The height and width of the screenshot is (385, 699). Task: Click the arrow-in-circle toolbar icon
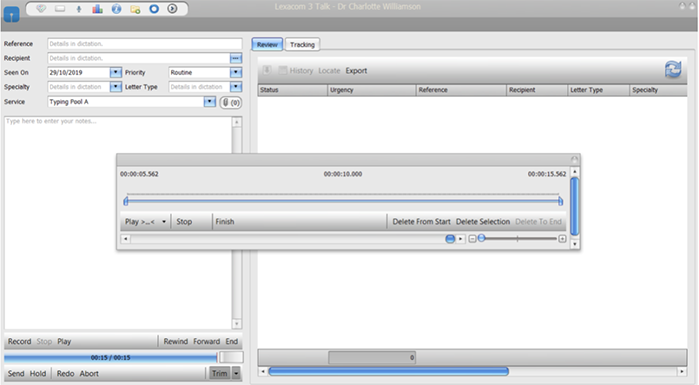pos(172,9)
